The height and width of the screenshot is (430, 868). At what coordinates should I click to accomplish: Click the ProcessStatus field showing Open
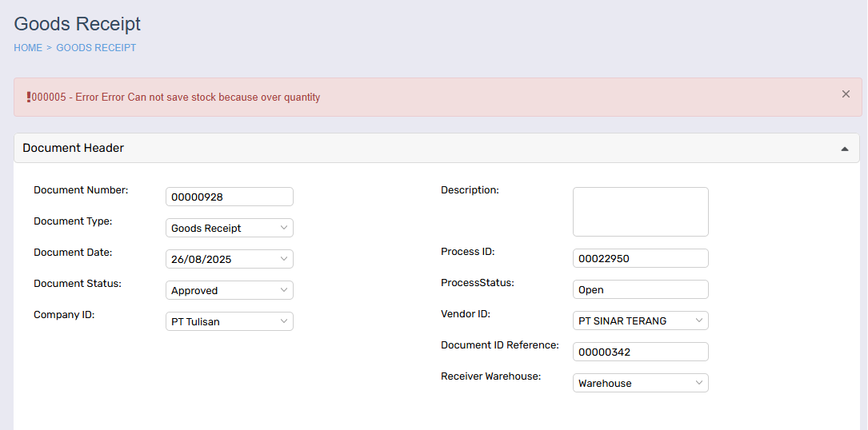click(641, 289)
